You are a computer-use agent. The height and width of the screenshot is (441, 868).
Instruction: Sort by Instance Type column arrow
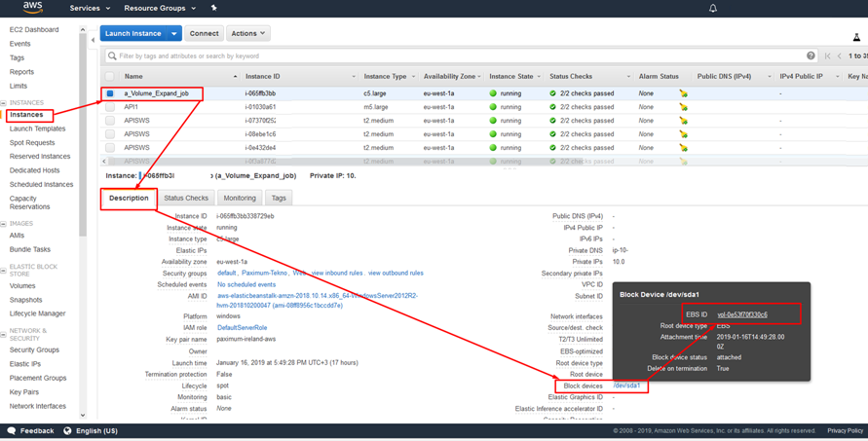413,76
